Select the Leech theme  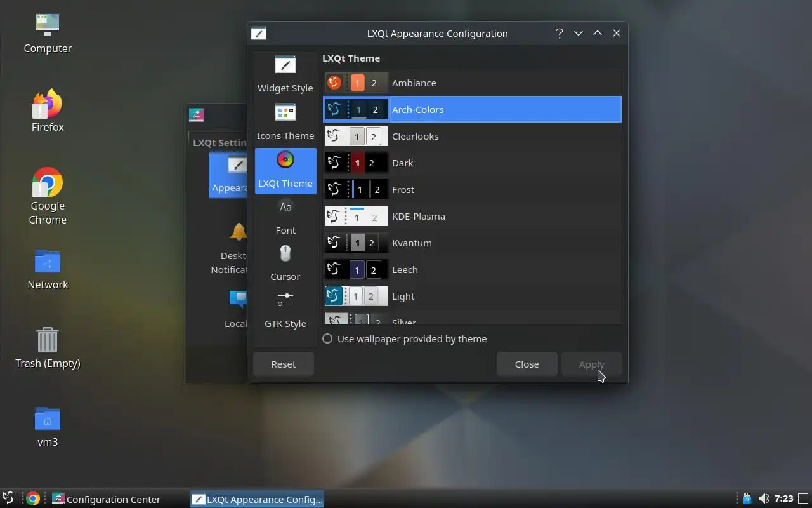pos(472,269)
